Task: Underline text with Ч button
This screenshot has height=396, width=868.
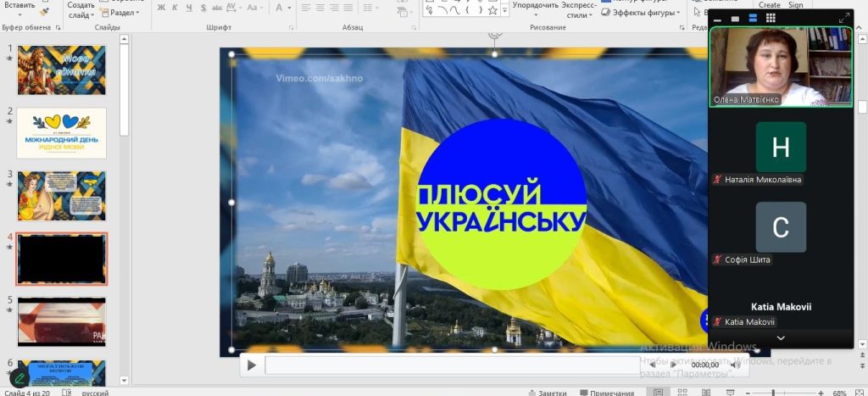Action: click(x=189, y=8)
